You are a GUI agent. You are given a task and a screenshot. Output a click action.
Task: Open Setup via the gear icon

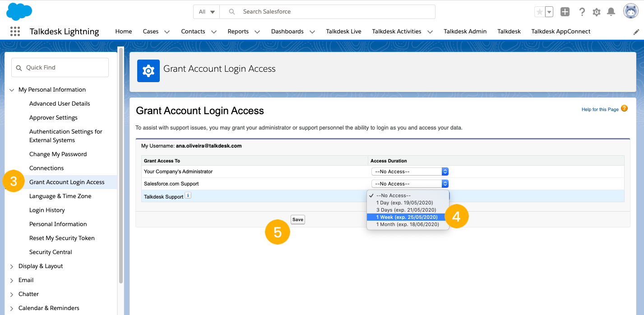pyautogui.click(x=596, y=12)
